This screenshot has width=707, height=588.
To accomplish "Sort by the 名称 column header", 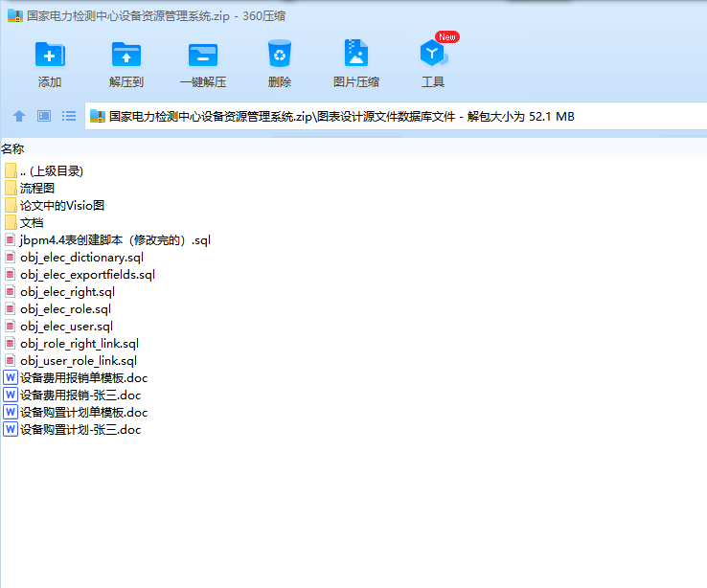I will (x=12, y=149).
